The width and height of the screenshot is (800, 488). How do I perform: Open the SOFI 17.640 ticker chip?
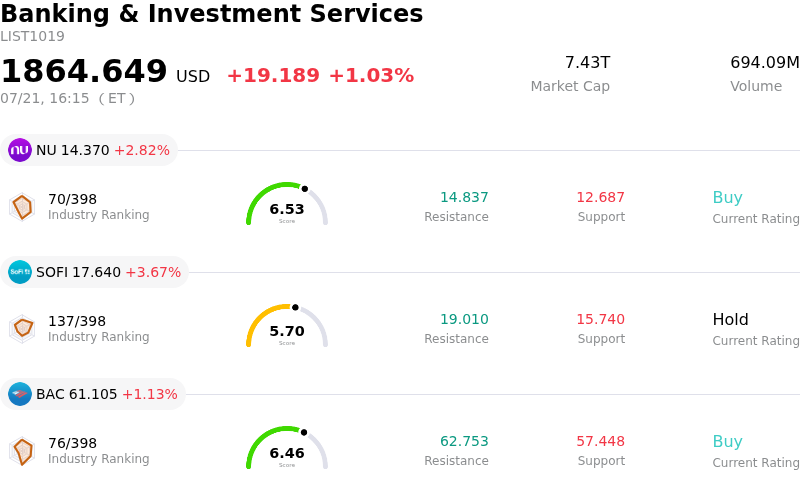point(94,272)
